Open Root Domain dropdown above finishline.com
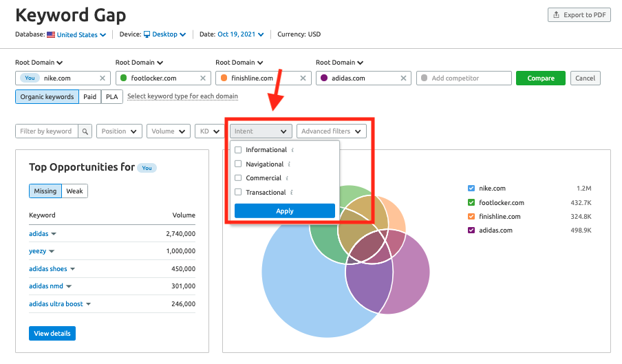 point(239,63)
